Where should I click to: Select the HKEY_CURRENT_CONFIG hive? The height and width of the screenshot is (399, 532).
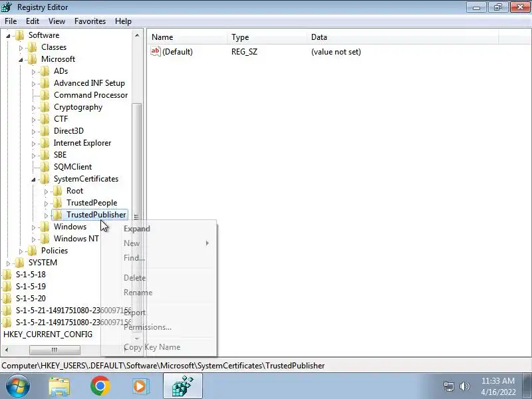[48, 334]
